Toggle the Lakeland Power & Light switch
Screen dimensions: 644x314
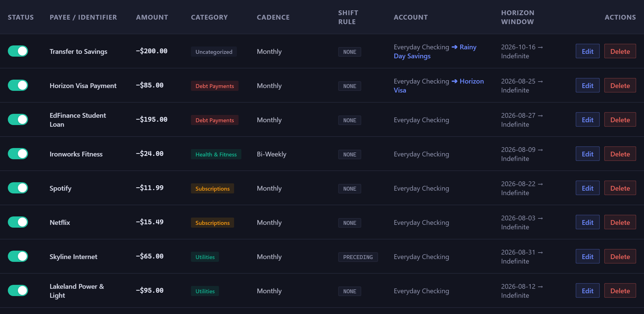(x=18, y=290)
